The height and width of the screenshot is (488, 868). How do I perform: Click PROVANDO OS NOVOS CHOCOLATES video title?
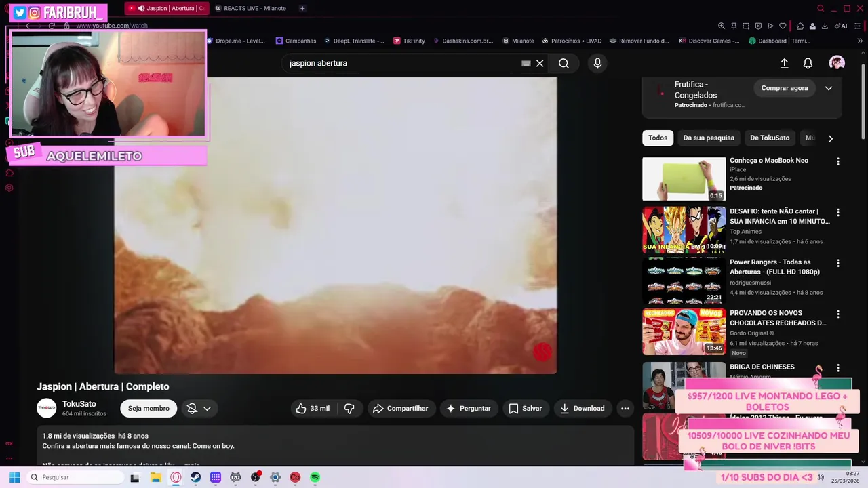tap(778, 318)
